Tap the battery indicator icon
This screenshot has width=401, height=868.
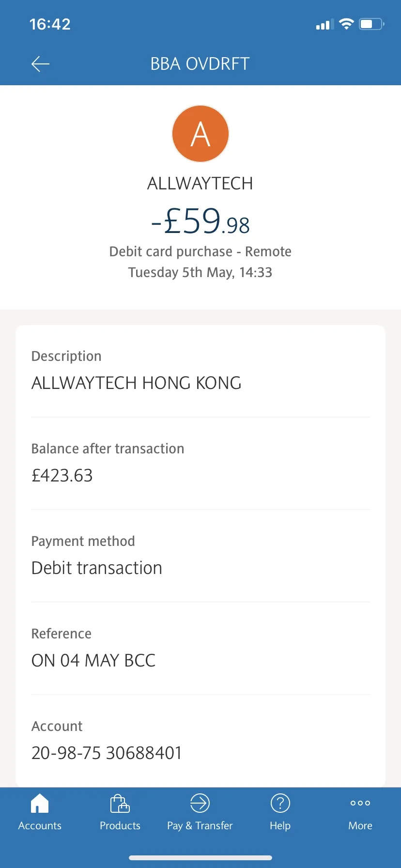371,24
